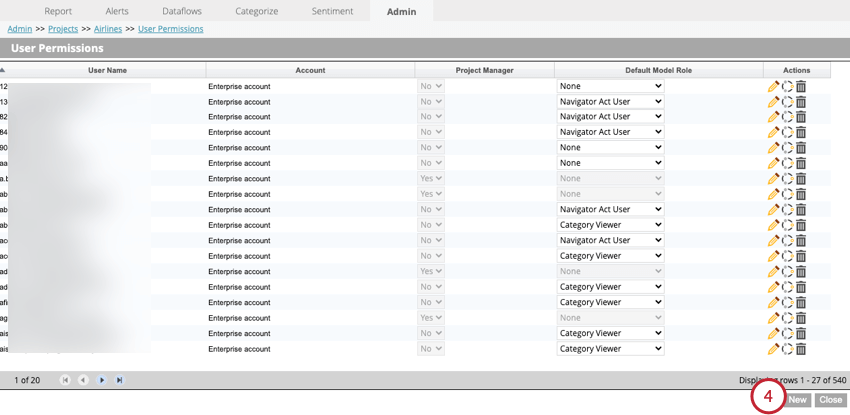Click the pencil icon in the last row
This screenshot has width=850, height=415.
pos(774,349)
